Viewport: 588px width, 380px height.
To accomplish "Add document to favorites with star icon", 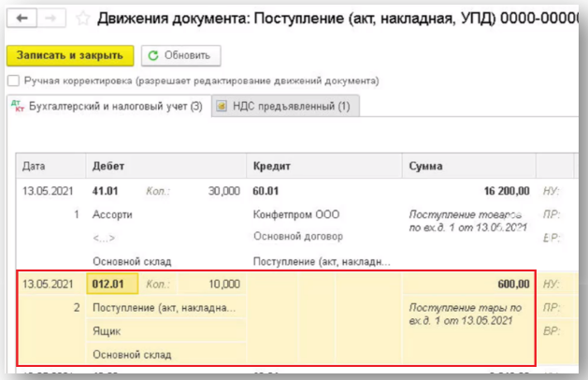I will coord(83,18).
